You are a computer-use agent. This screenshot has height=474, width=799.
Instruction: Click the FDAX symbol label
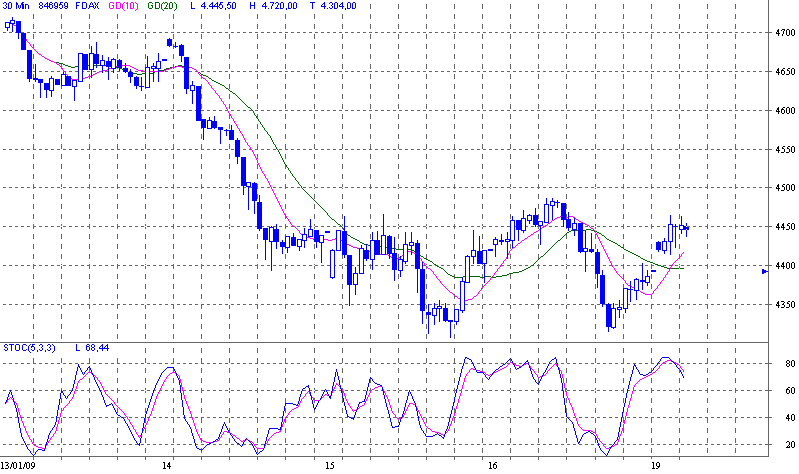point(87,6)
